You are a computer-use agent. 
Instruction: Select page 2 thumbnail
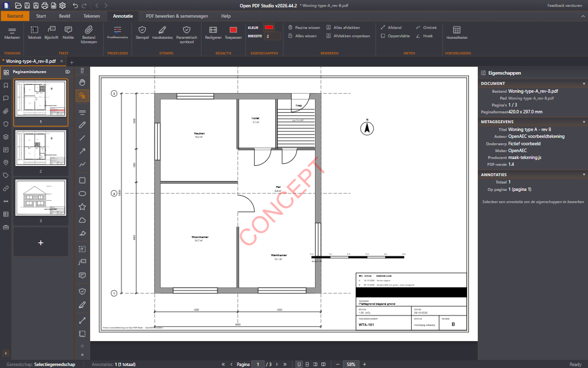(x=41, y=147)
